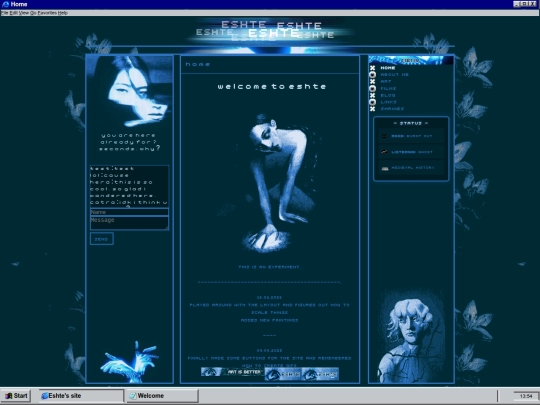Open the Shrines page link
This screenshot has width=540, height=405.
click(392, 108)
